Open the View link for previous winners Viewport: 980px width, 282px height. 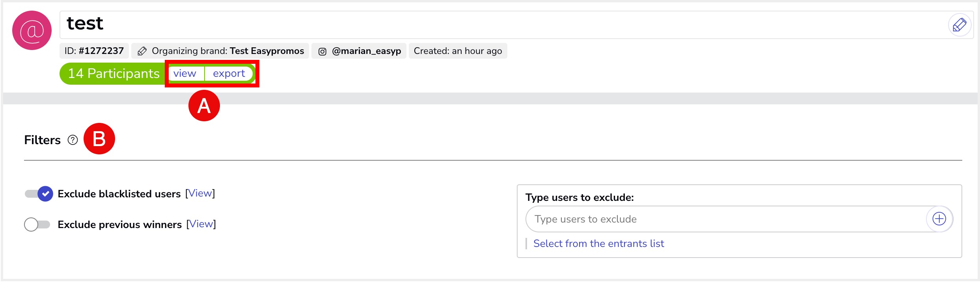(201, 224)
